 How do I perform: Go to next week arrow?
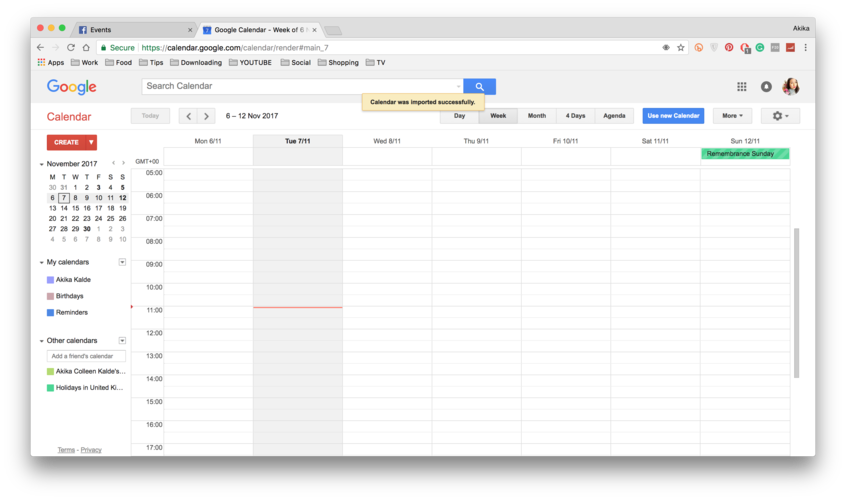[206, 116]
